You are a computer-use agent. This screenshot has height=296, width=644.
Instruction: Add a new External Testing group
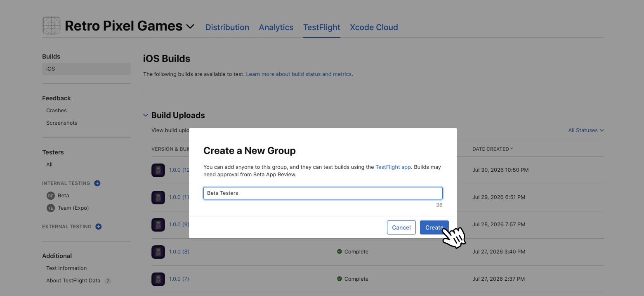point(99,227)
